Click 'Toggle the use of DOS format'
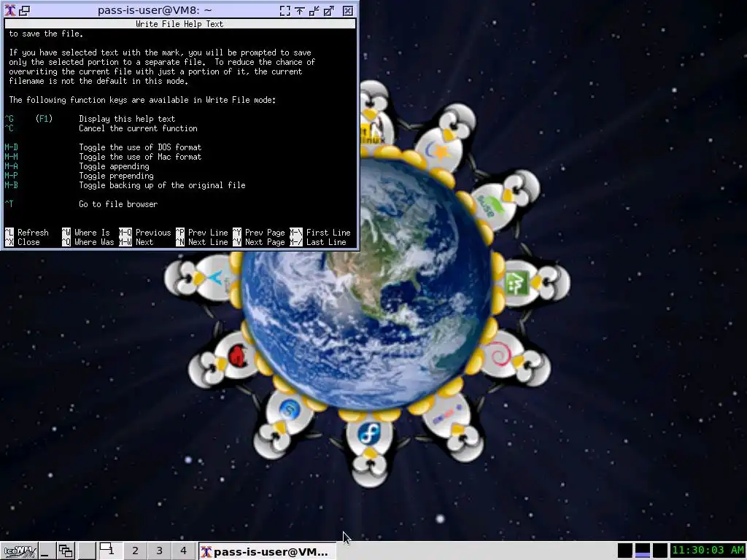Image resolution: width=747 pixels, height=560 pixels. point(140,147)
